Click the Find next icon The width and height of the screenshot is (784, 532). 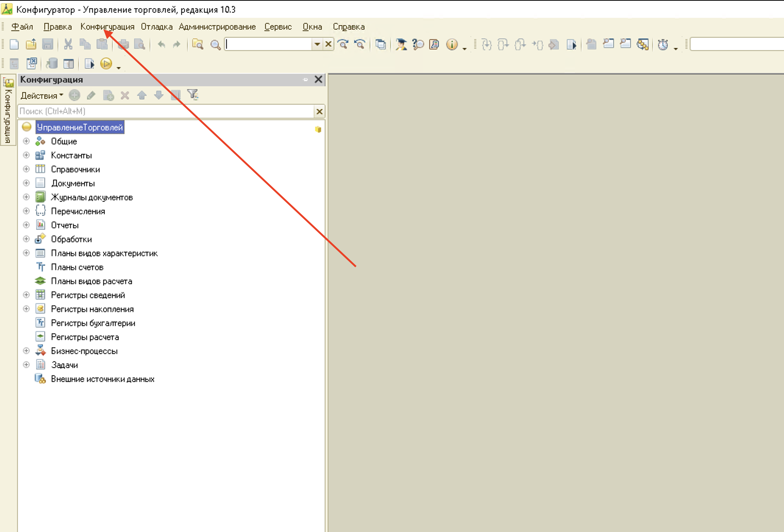click(x=343, y=45)
